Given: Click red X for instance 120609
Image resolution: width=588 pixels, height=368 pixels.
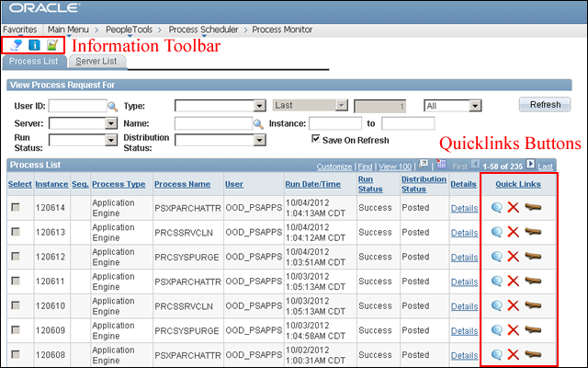Looking at the screenshot, I should tap(513, 330).
